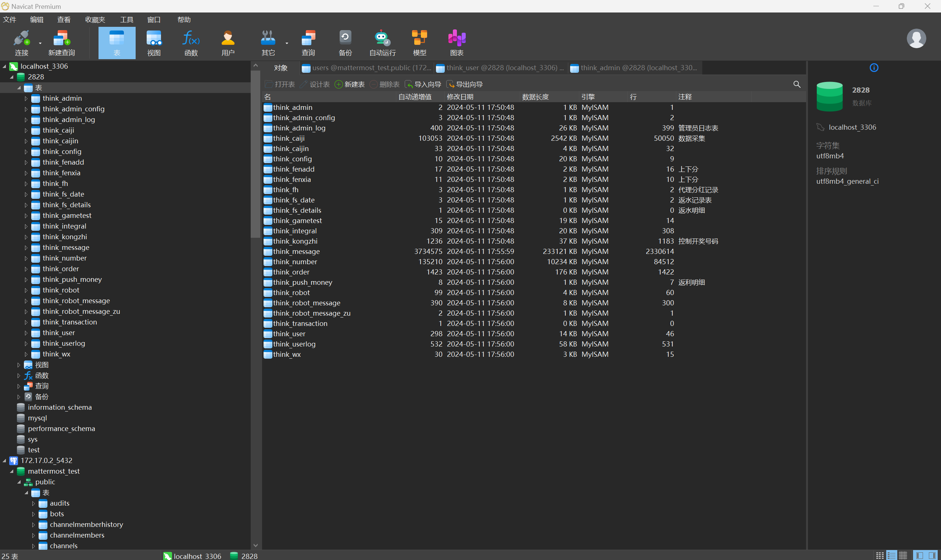Open the User management toolbar icon
This screenshot has height=560, width=941.
tap(228, 43)
